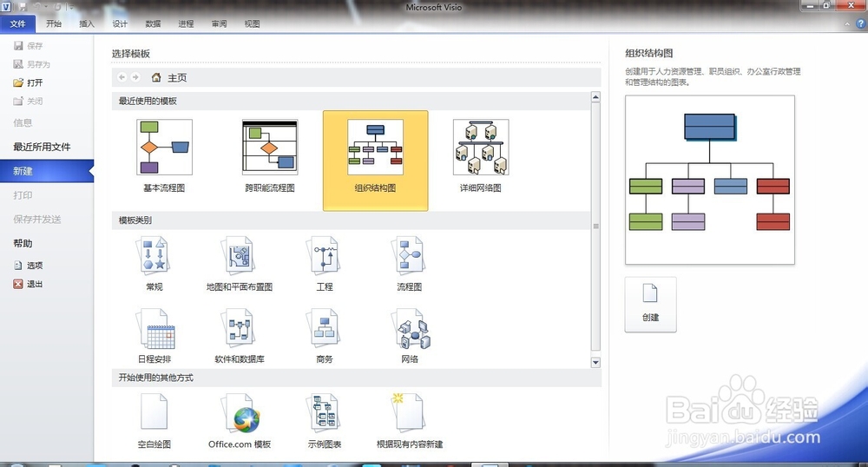Image resolution: width=868 pixels, height=467 pixels.
Task: Browse Office.com 模板
Action: click(240, 421)
